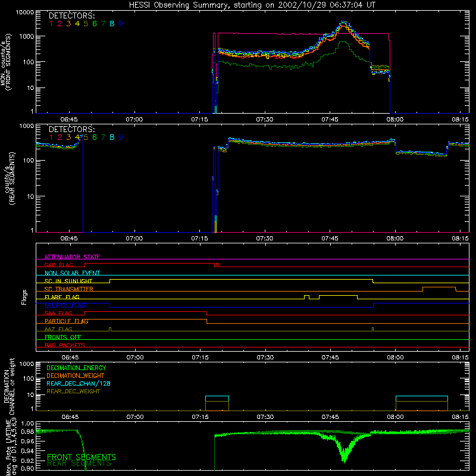Click cyan detector 8 in front segments legend
The height and width of the screenshot is (476, 476).
point(112,24)
